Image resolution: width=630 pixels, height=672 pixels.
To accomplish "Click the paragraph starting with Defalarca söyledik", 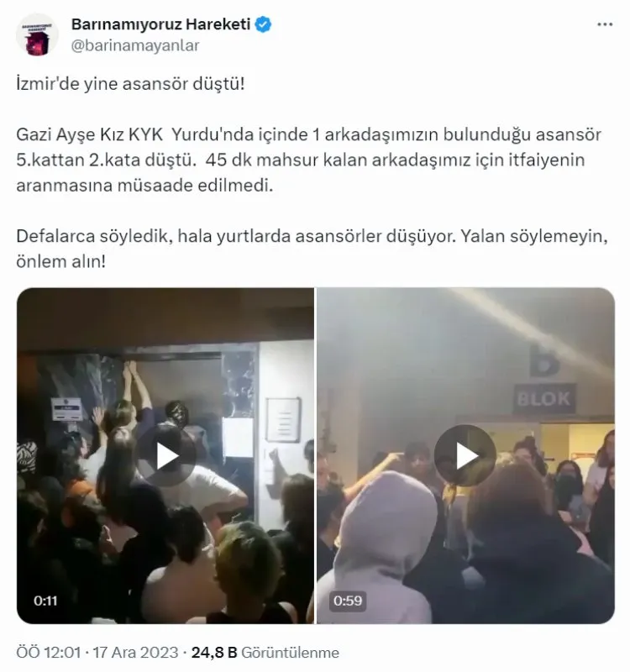I will (x=312, y=249).
